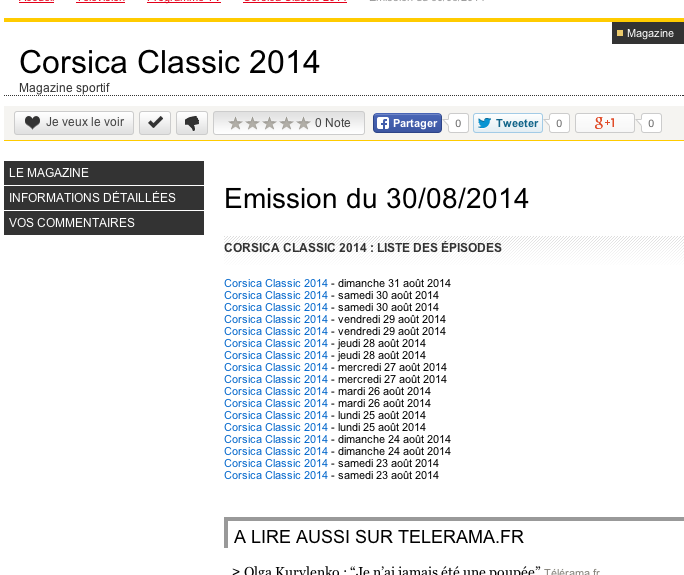The width and height of the screenshot is (684, 575).
Task: Open the LE MAGAZINE sidebar section
Action: click(104, 173)
